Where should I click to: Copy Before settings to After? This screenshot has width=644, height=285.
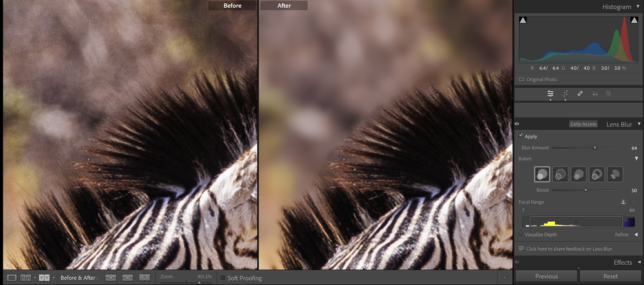pyautogui.click(x=111, y=278)
